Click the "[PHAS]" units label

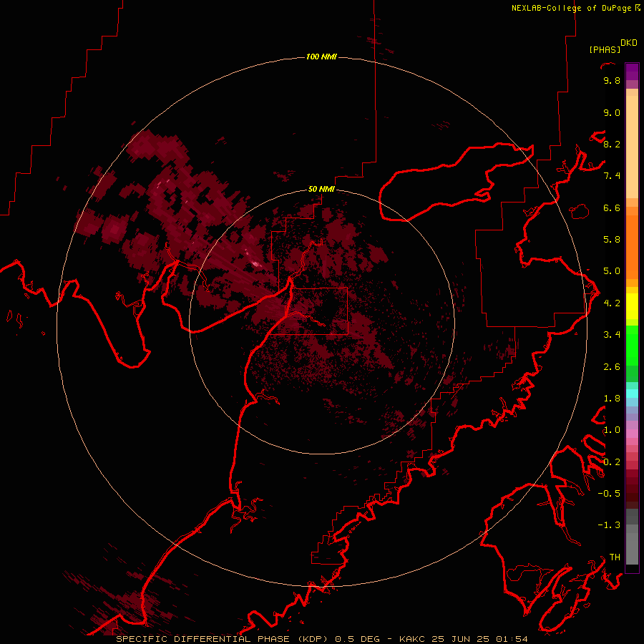coord(605,49)
